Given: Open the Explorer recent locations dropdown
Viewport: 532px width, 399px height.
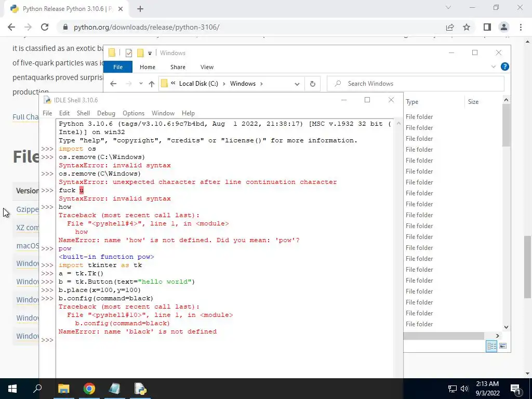Looking at the screenshot, I should 141,84.
